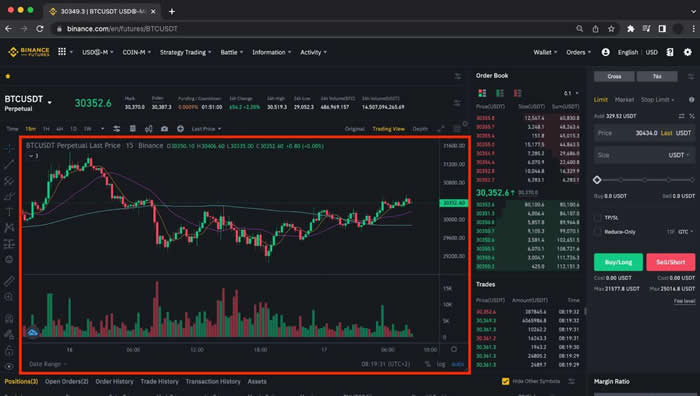
Task: Select the ruler measure tool
Action: click(x=9, y=281)
